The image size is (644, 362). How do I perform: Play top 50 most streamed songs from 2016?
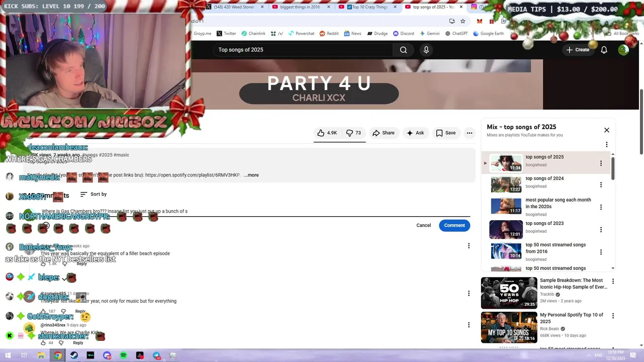(547, 251)
